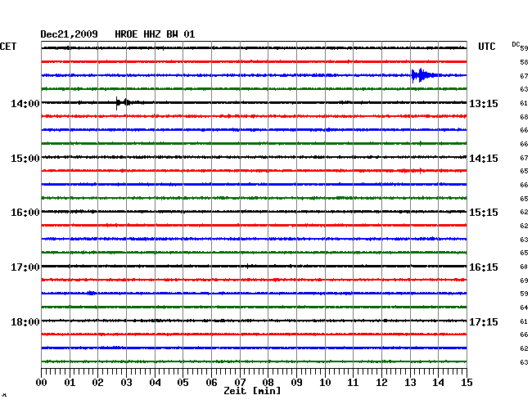Click the 15 minute axis tick label
Viewport: 532px width, 404px height.
point(467,382)
